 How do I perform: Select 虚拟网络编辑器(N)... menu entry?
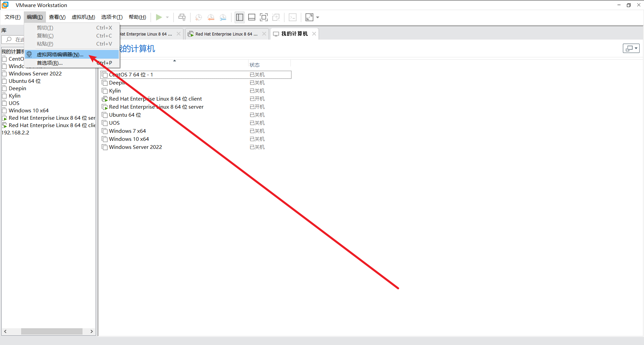tap(72, 54)
